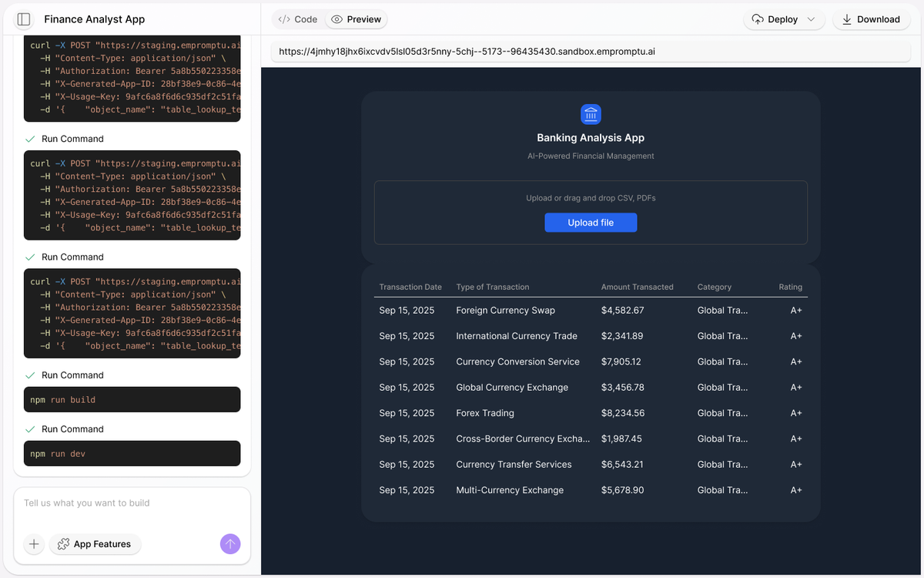Click the eye icon in Preview tab

pyautogui.click(x=336, y=19)
